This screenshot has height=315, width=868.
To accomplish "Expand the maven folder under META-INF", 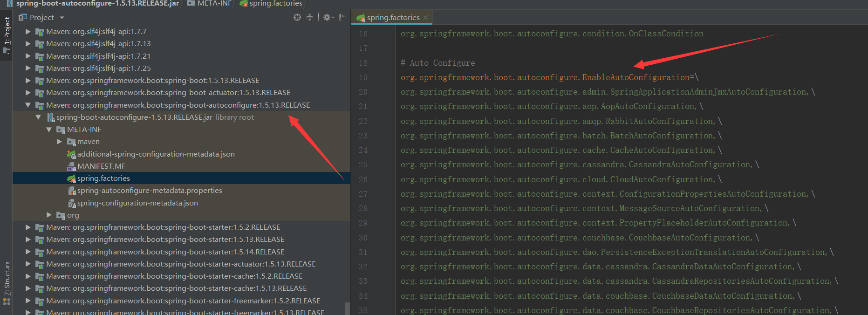I will point(59,141).
